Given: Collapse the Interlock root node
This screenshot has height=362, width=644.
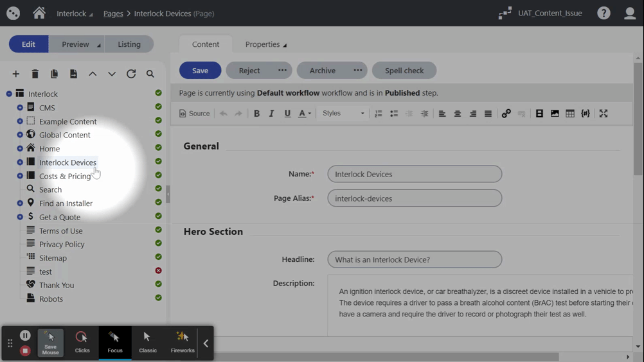Looking at the screenshot, I should pos(9,94).
